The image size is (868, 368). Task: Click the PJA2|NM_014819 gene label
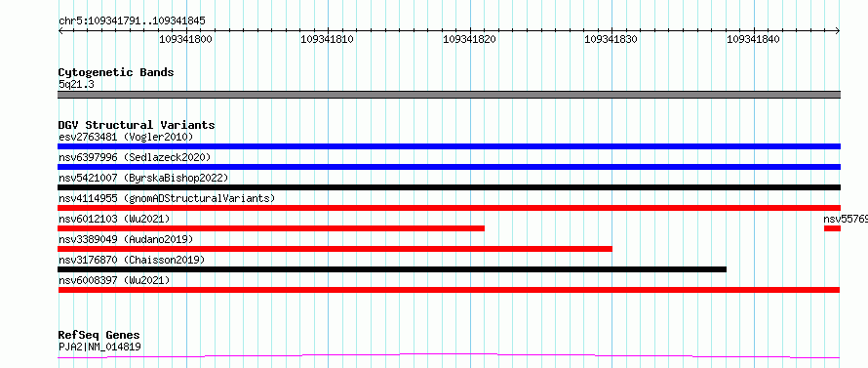click(99, 348)
